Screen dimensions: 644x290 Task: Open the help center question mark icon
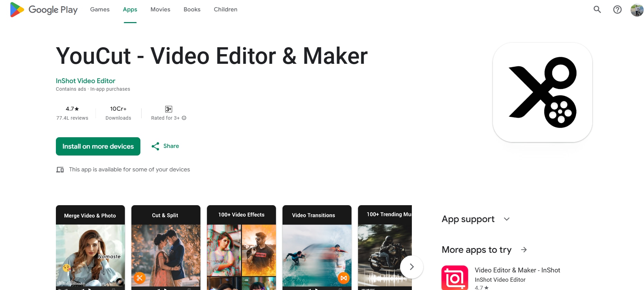coord(617,10)
